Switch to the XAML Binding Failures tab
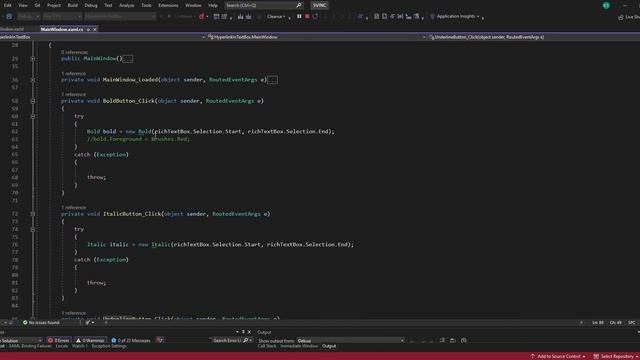640x360 pixels. [x=30, y=346]
